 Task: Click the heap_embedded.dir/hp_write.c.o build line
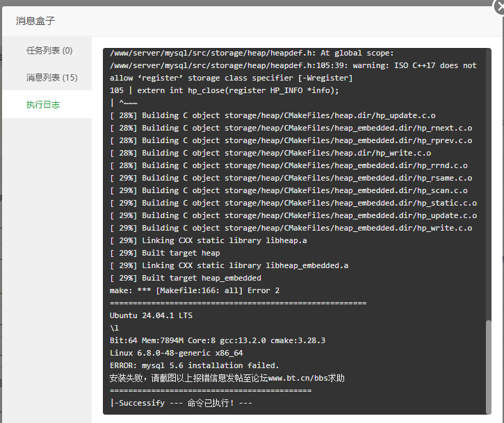[x=291, y=229]
